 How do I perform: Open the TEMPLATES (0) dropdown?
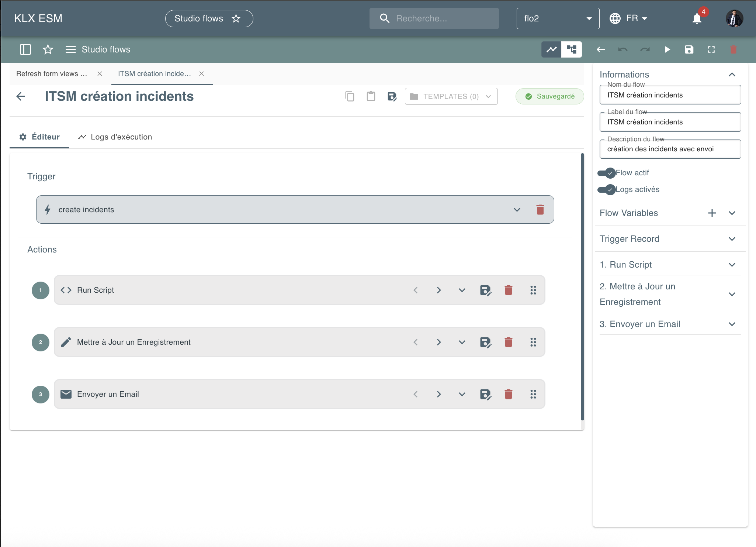tap(451, 96)
